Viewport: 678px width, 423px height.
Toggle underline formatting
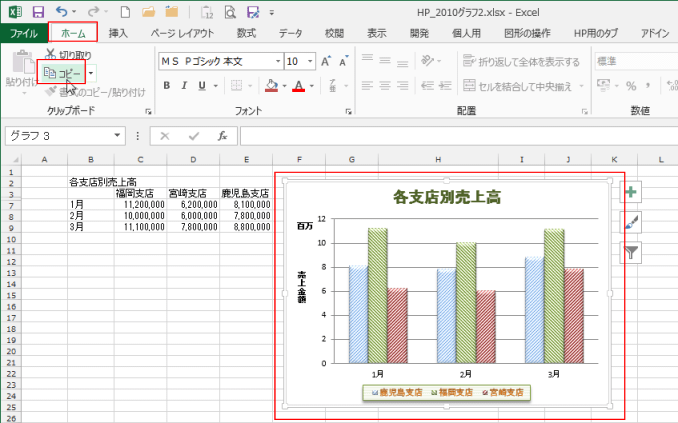pos(202,86)
